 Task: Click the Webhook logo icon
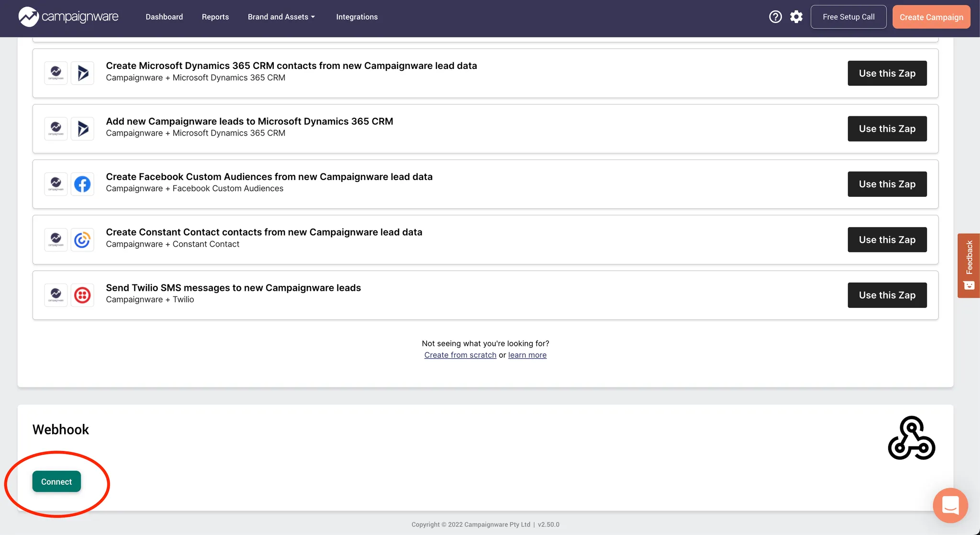click(912, 438)
